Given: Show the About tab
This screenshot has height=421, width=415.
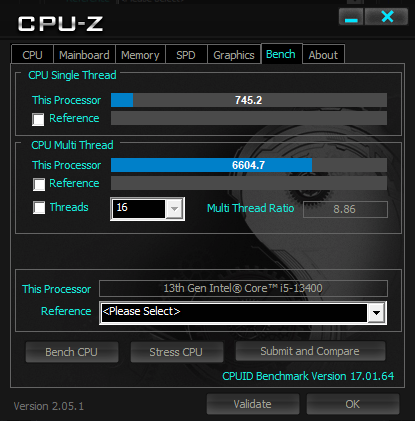Looking at the screenshot, I should [323, 55].
